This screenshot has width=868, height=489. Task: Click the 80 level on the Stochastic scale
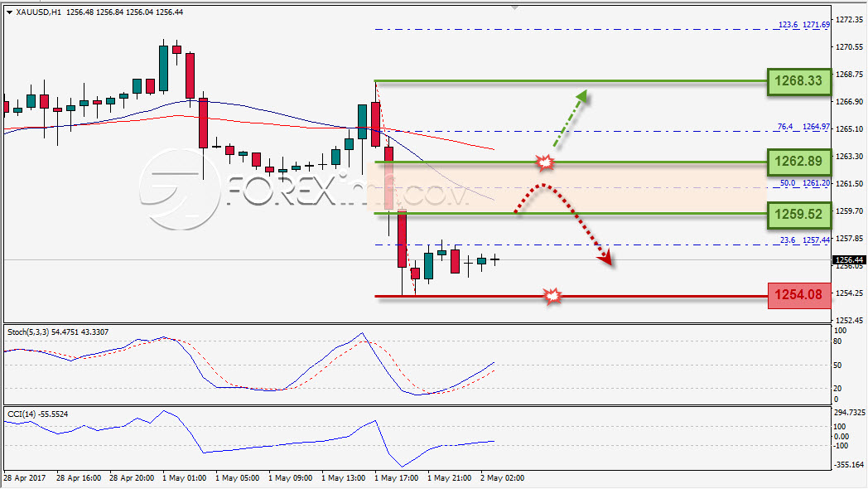click(837, 341)
